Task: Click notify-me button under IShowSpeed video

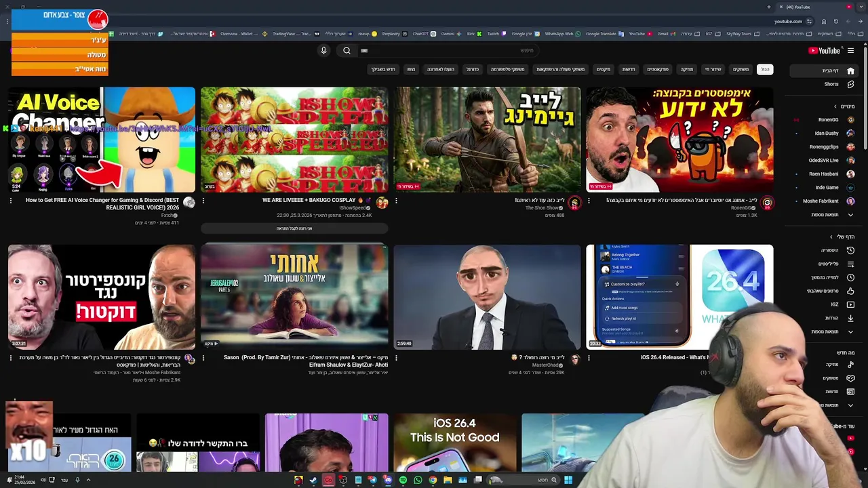Action: click(294, 228)
